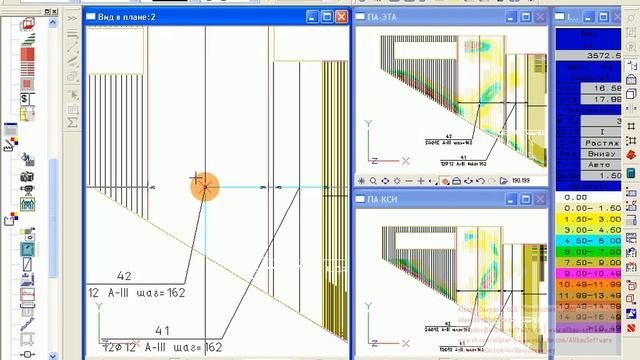Click the left palette scrollbar up arrow
The height and width of the screenshot is (360, 640).
pyautogui.click(x=53, y=23)
